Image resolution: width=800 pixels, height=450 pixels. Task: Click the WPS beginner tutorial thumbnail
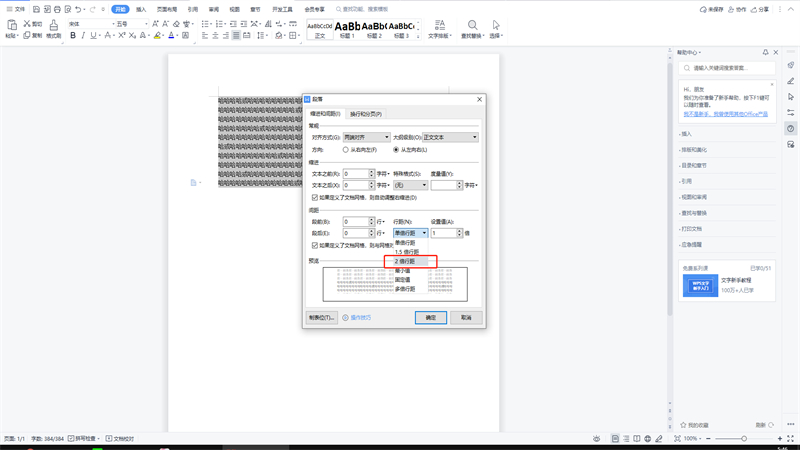pos(700,286)
